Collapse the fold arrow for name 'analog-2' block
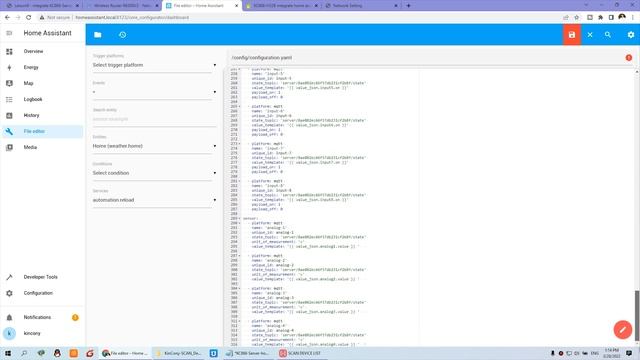Screen dimensions: 640x360 (x=240, y=256)
